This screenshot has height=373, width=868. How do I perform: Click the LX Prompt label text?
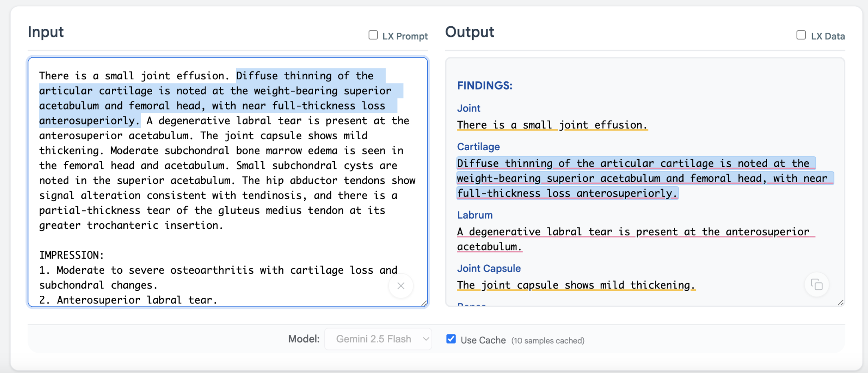click(x=405, y=36)
